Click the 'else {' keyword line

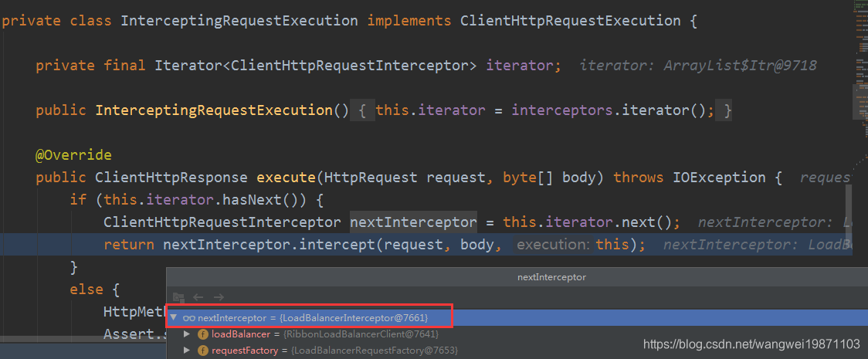coord(95,290)
